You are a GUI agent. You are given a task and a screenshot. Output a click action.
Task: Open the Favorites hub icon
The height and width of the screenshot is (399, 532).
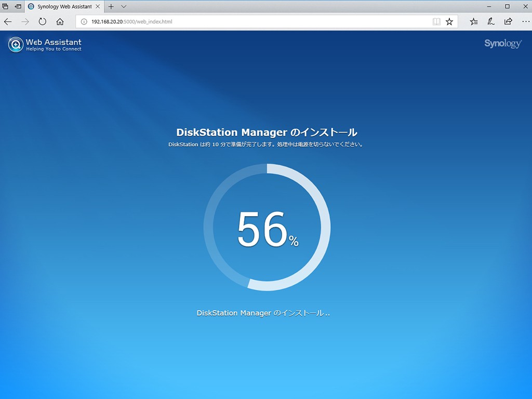click(x=474, y=22)
